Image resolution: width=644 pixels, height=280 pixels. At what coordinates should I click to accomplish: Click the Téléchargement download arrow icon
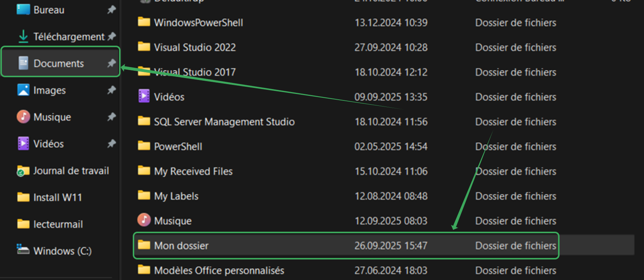(23, 37)
